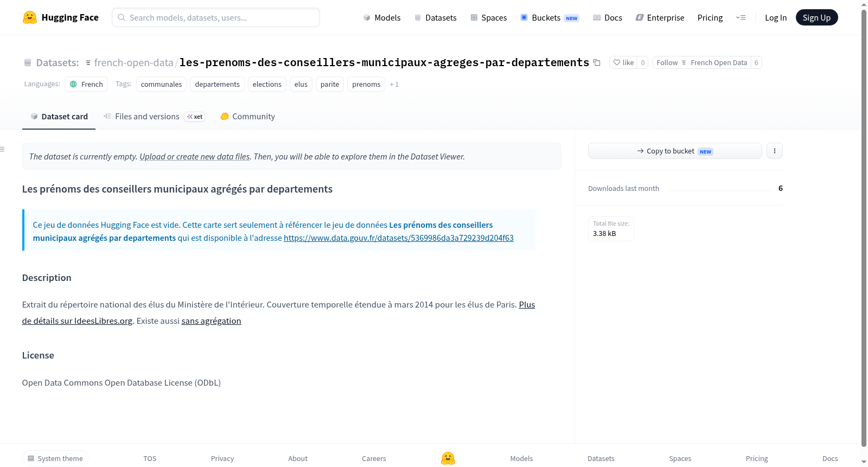Select the French language tag
This screenshot has height=467, width=868.
point(86,84)
